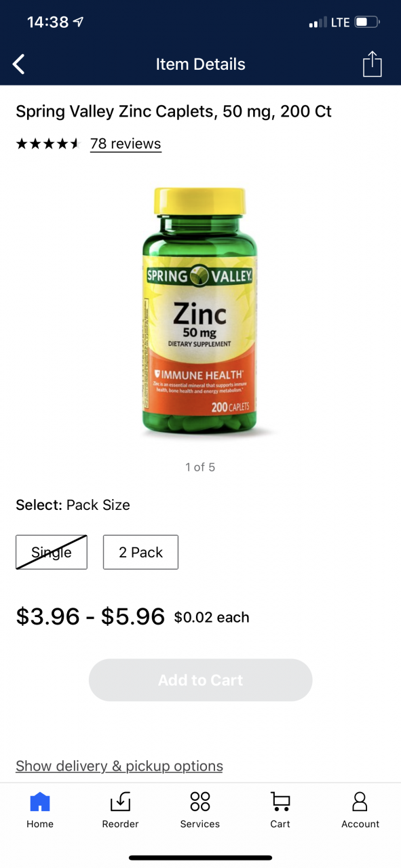
Task: Tap the product title text
Action: click(174, 111)
